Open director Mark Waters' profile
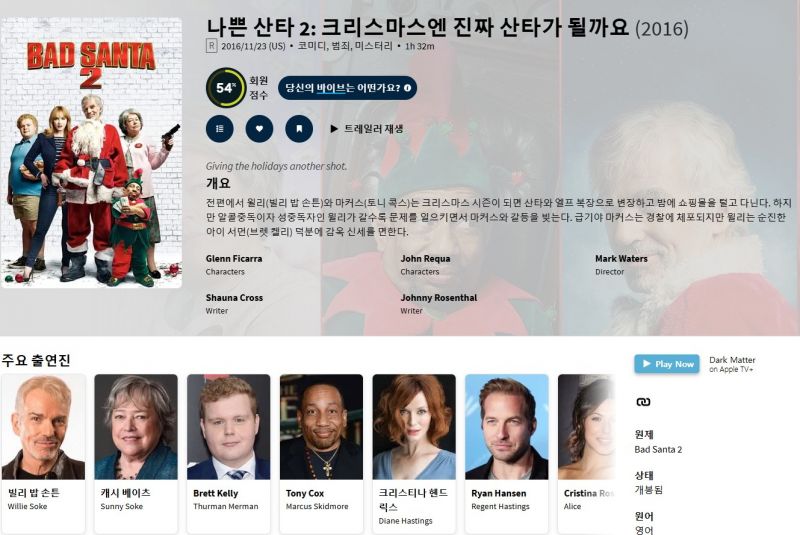The height and width of the screenshot is (535, 800). click(621, 259)
